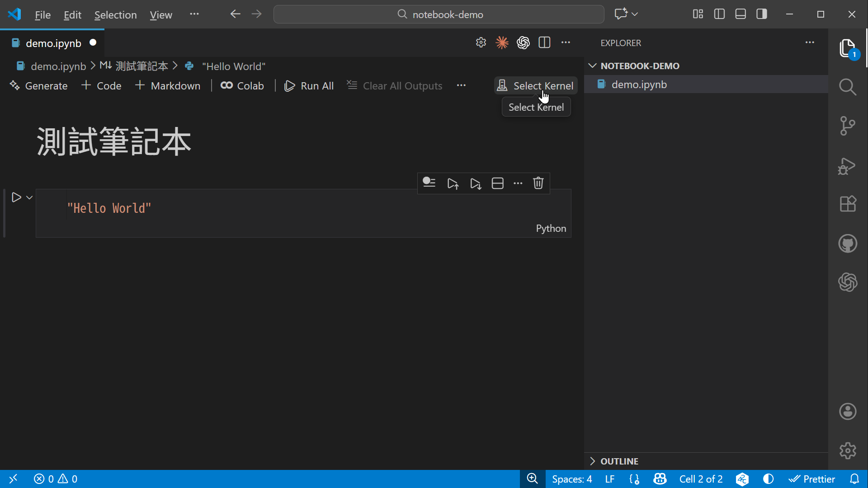Toggle the half-circle theme icon in status bar

pyautogui.click(x=768, y=479)
